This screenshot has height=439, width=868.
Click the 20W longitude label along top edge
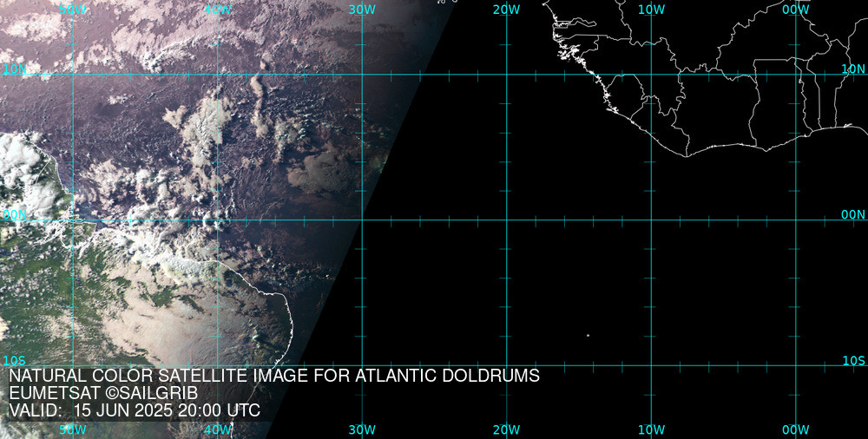pyautogui.click(x=507, y=10)
